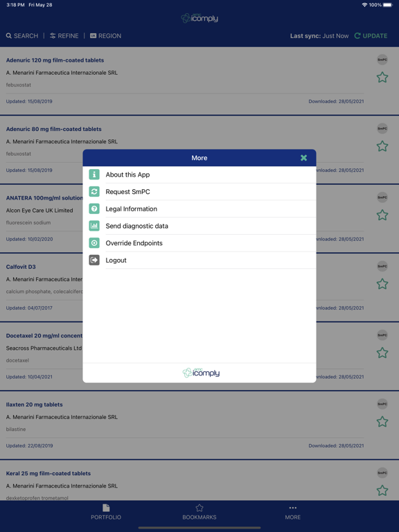Click Seacross Pharmaceuticals Ltd text

click(44, 348)
